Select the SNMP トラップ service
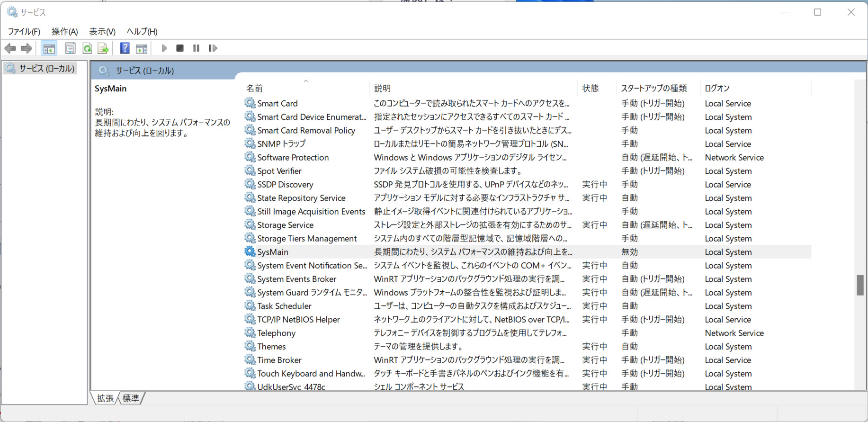This screenshot has height=422, width=868. pyautogui.click(x=281, y=144)
